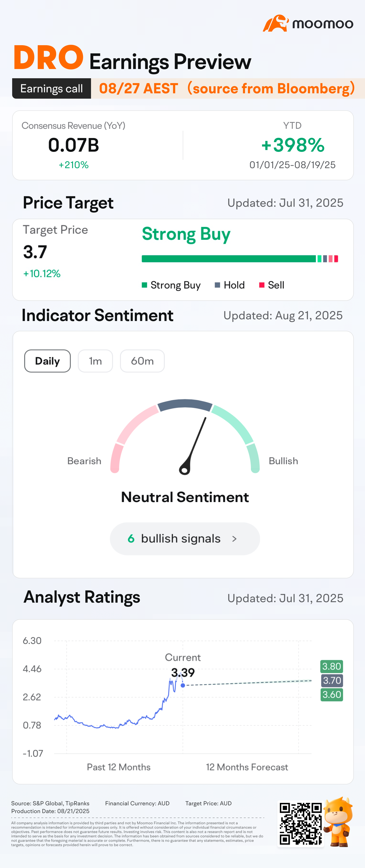This screenshot has width=365, height=868.
Task: Click the blue current price dot
Action: click(183, 685)
